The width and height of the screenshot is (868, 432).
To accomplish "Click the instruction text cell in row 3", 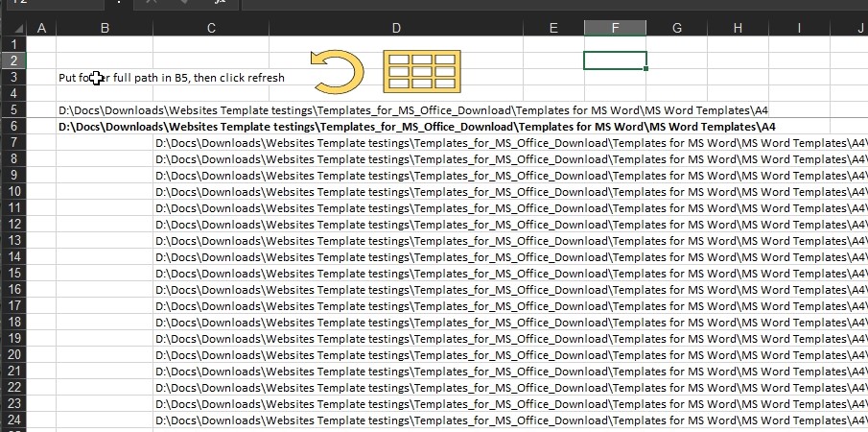I will 104,78.
